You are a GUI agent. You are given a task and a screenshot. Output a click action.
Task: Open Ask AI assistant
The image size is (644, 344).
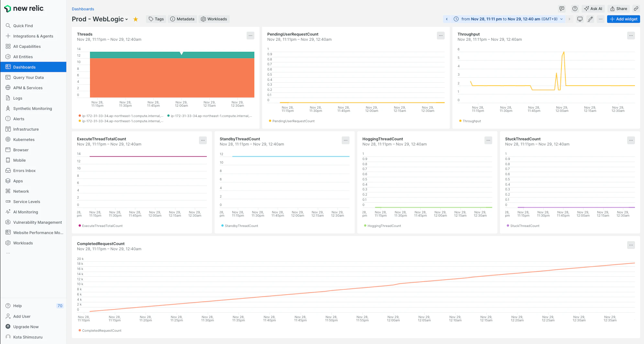point(593,9)
